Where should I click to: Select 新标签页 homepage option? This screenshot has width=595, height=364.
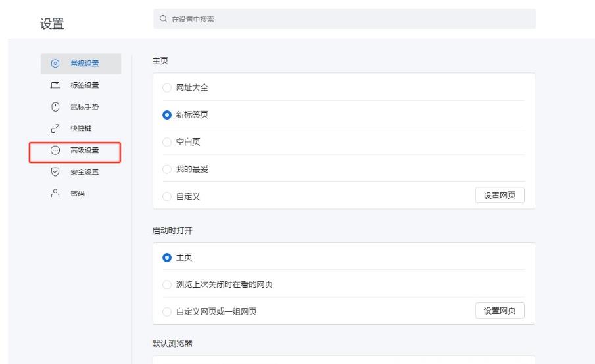coord(167,114)
